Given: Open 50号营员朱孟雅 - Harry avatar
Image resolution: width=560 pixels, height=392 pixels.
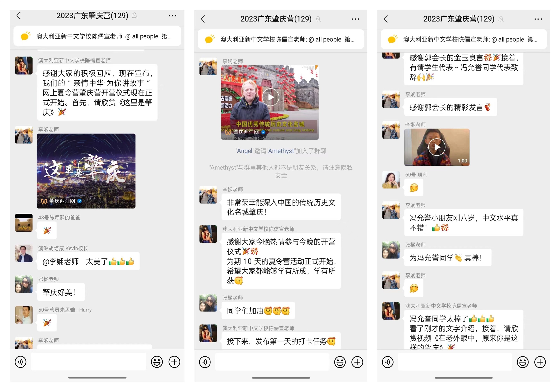Looking at the screenshot, I should [24, 315].
